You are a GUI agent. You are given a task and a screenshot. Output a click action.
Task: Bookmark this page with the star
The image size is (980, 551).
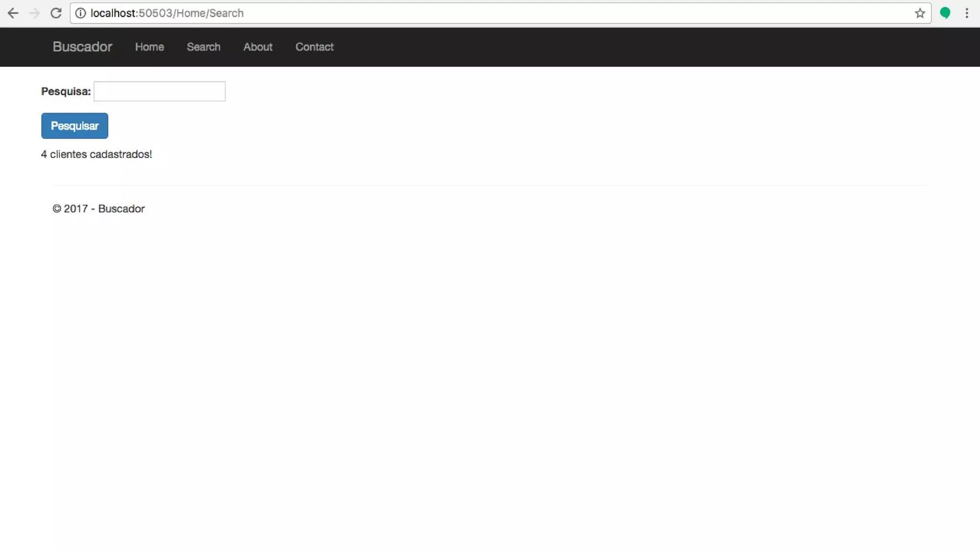click(920, 13)
